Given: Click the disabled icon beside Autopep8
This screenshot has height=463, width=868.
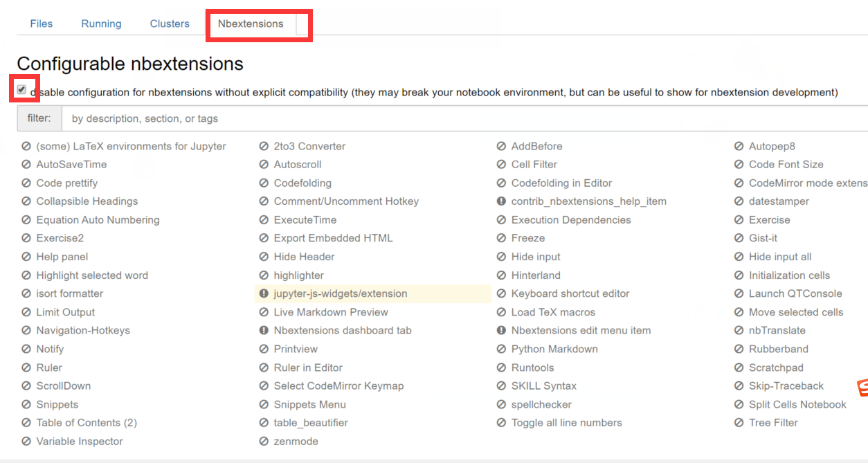Looking at the screenshot, I should pyautogui.click(x=739, y=146).
